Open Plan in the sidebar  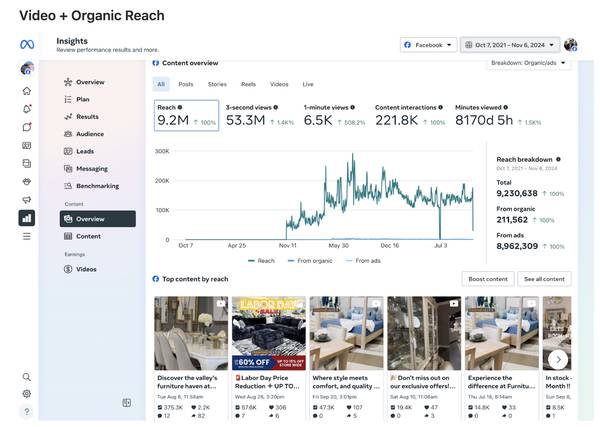pos(98,99)
